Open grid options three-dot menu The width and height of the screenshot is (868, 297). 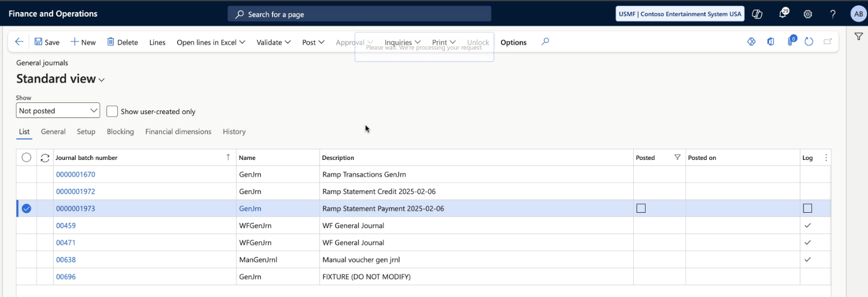(x=826, y=158)
